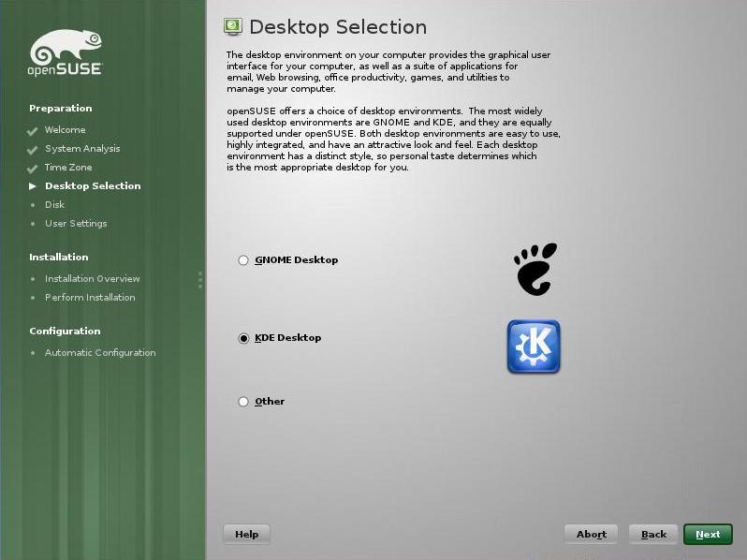The image size is (747, 560).
Task: Click the Desktop Selection monitor icon
Action: [233, 27]
